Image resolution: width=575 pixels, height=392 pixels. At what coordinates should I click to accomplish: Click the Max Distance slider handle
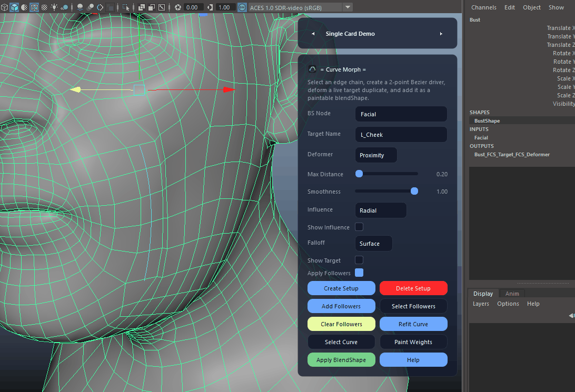coord(359,174)
